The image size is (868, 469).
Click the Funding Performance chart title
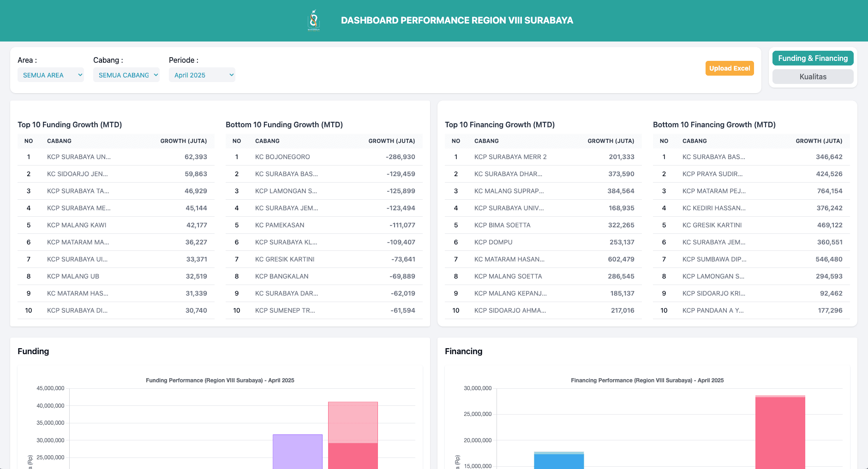click(x=219, y=380)
